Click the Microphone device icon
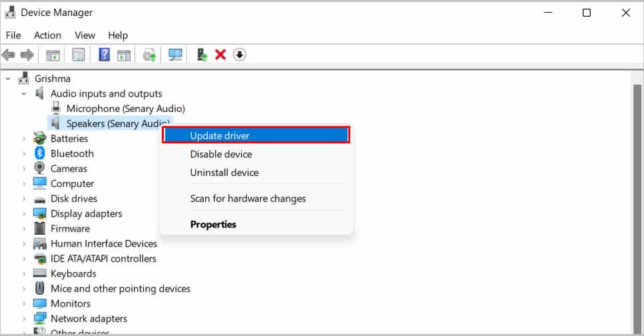This screenshot has height=336, width=644. point(56,108)
